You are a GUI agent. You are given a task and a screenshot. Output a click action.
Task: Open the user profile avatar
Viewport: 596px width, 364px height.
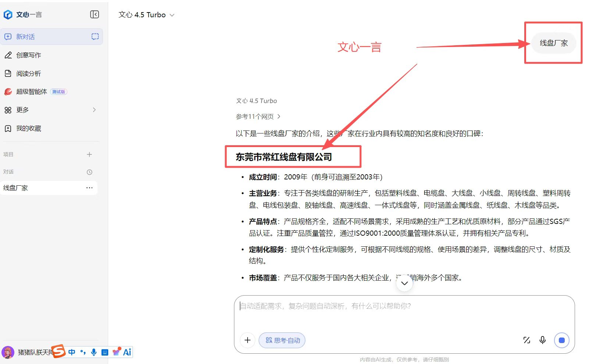click(8, 352)
